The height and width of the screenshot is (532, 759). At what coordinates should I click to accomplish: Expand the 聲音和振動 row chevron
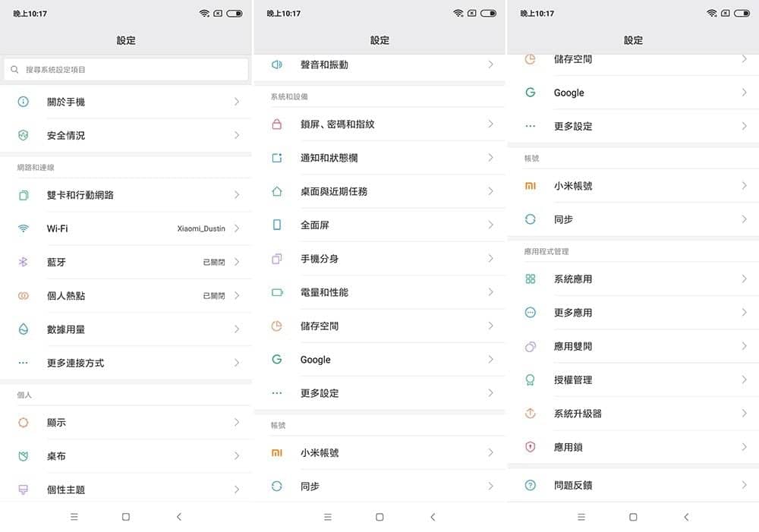pos(490,65)
